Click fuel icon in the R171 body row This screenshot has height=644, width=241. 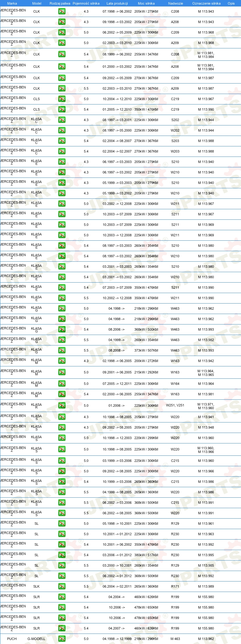(x=62, y=586)
